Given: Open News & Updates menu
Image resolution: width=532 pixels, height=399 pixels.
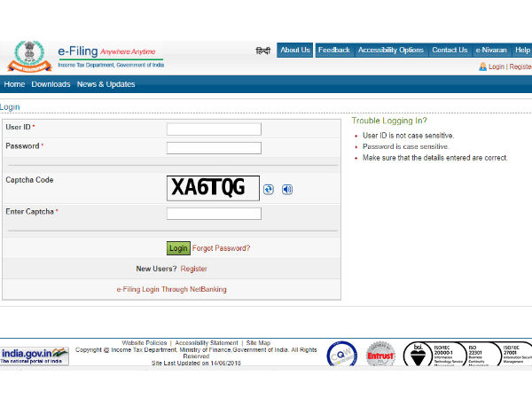Looking at the screenshot, I should [106, 84].
